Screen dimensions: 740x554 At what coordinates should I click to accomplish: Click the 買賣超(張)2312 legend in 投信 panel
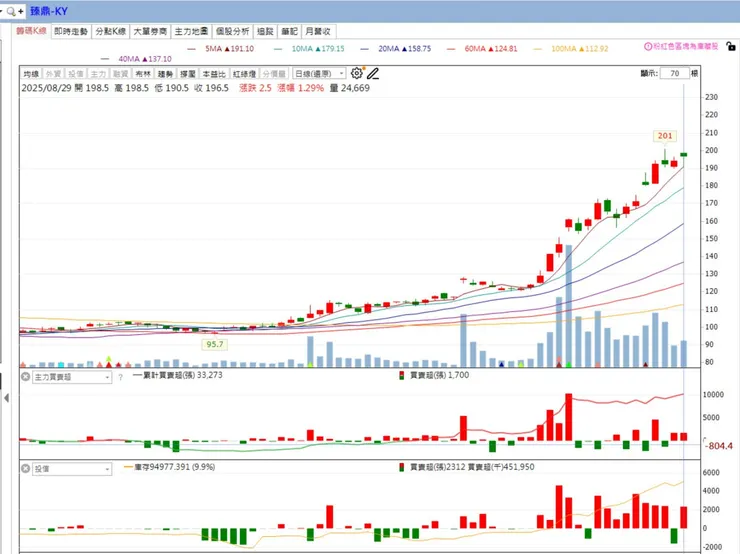(437, 467)
